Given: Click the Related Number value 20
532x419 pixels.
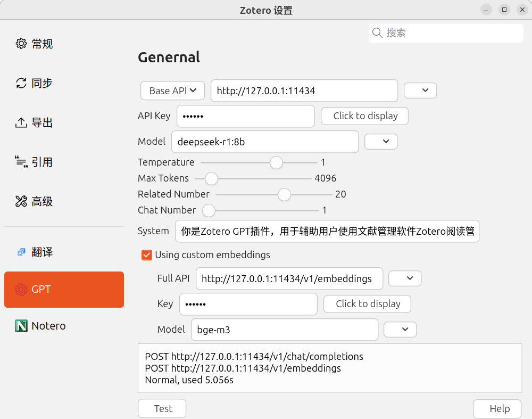Looking at the screenshot, I should pos(340,194).
